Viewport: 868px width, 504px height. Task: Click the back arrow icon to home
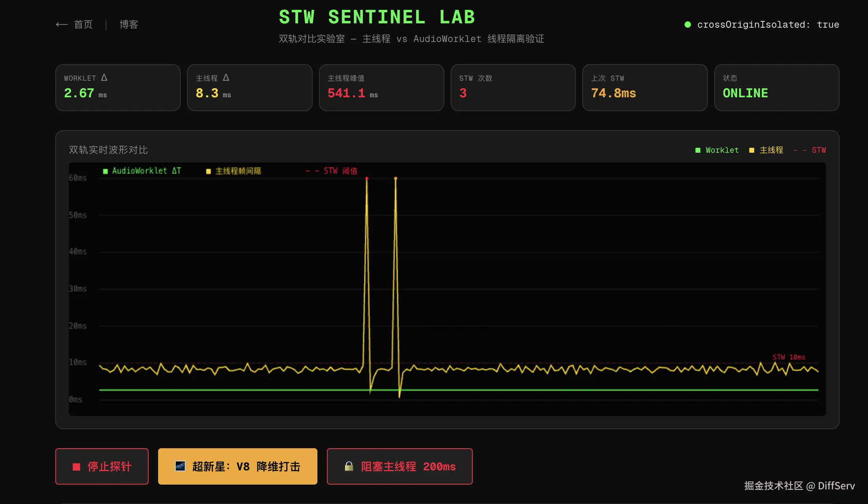[x=62, y=25]
